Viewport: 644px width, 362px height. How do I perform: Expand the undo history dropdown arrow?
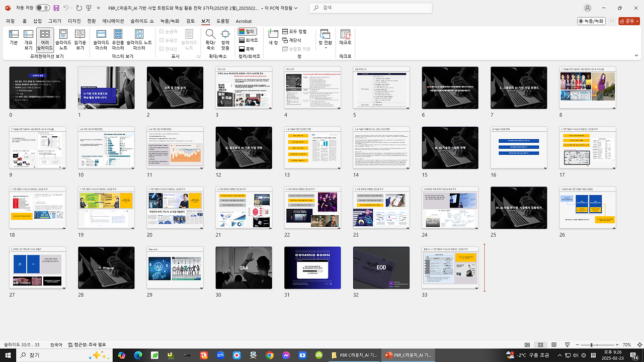tap(72, 8)
